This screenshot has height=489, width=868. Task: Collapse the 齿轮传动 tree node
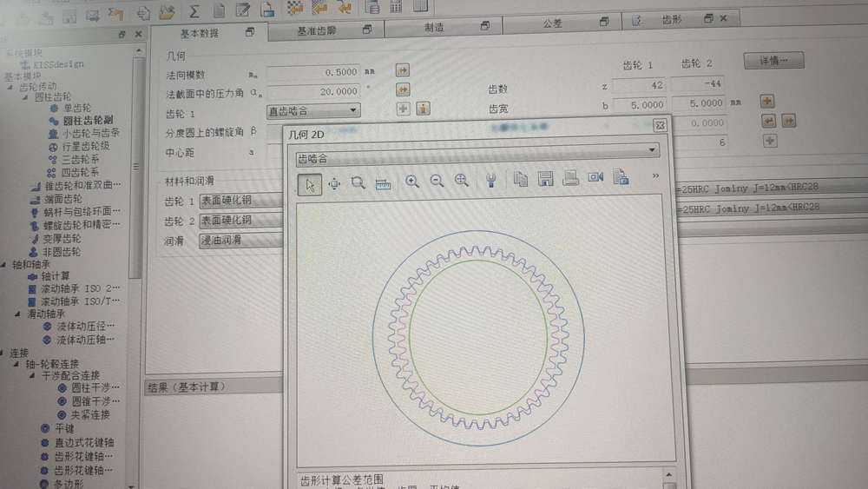[10, 87]
